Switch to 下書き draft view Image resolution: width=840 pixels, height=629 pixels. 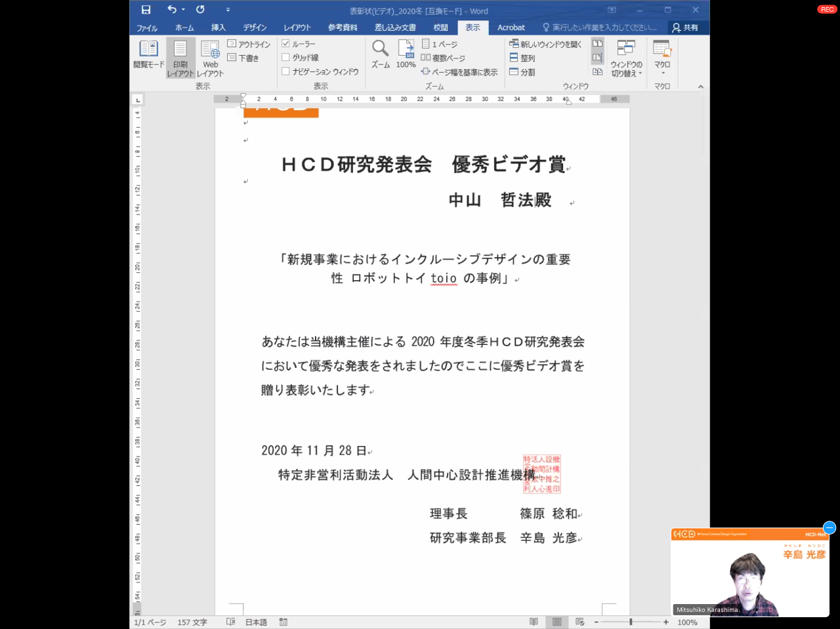click(243, 58)
